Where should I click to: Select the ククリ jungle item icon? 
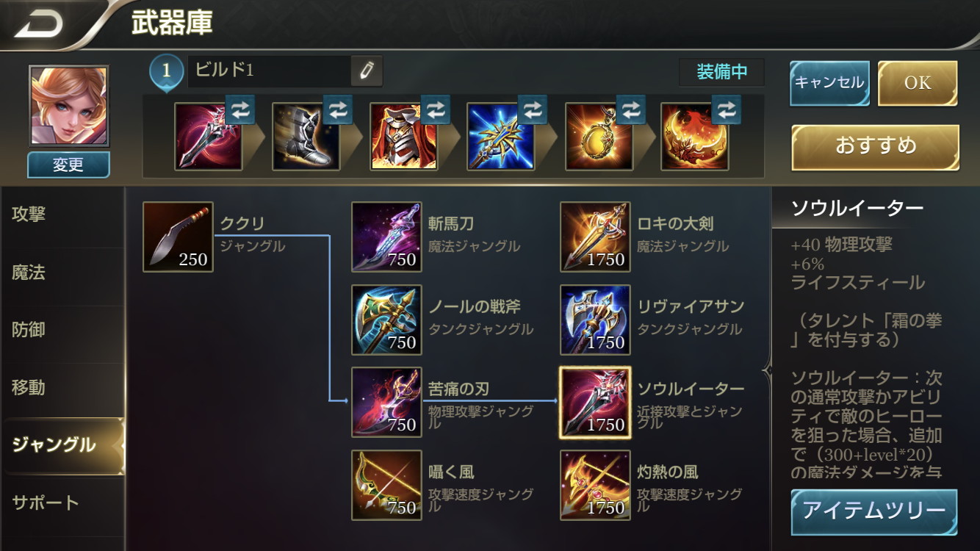coord(179,237)
